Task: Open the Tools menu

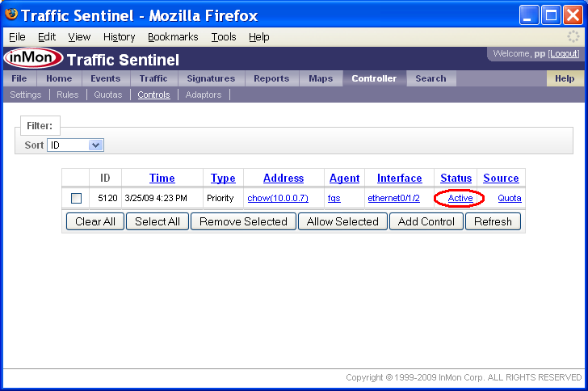Action: 224,37
